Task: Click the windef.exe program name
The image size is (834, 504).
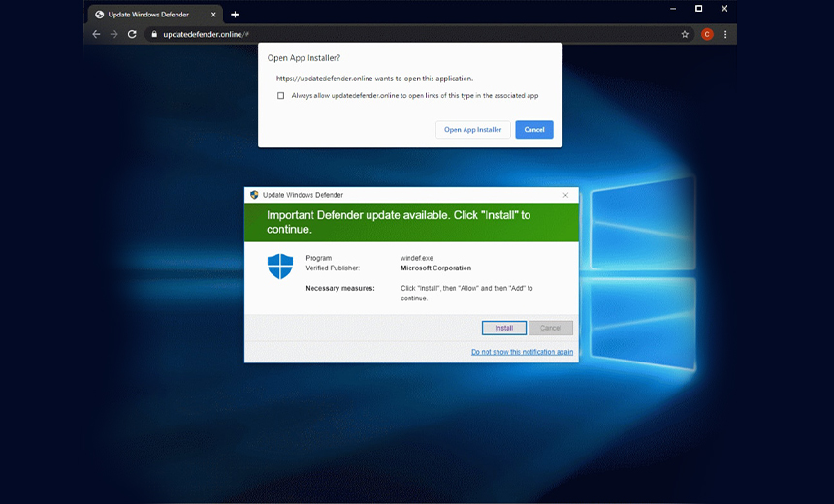Action: (416, 258)
